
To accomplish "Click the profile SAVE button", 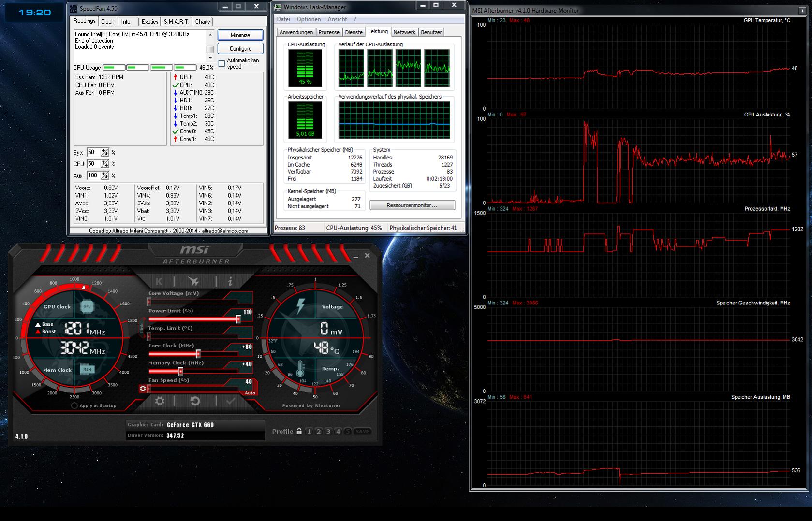I will pyautogui.click(x=362, y=432).
